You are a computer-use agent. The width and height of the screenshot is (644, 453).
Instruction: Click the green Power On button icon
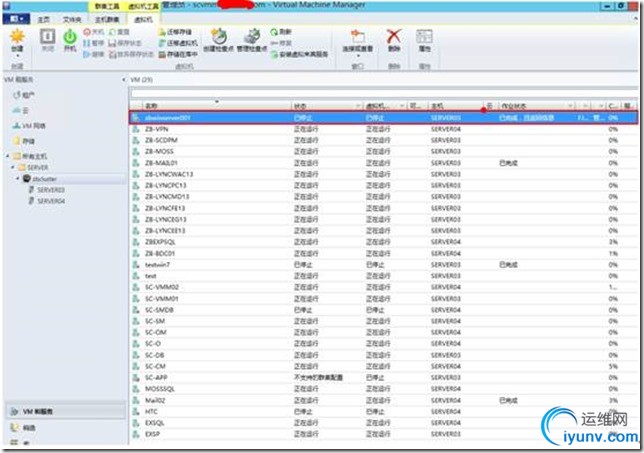pos(70,37)
